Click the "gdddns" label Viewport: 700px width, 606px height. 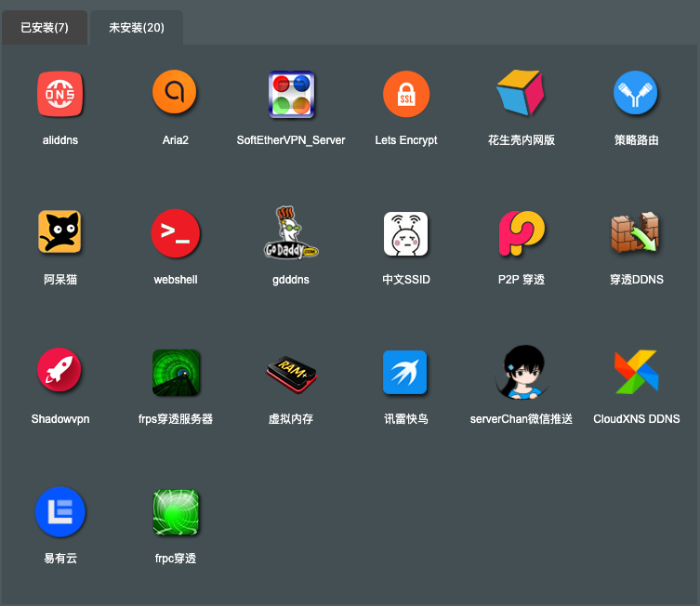(291, 280)
